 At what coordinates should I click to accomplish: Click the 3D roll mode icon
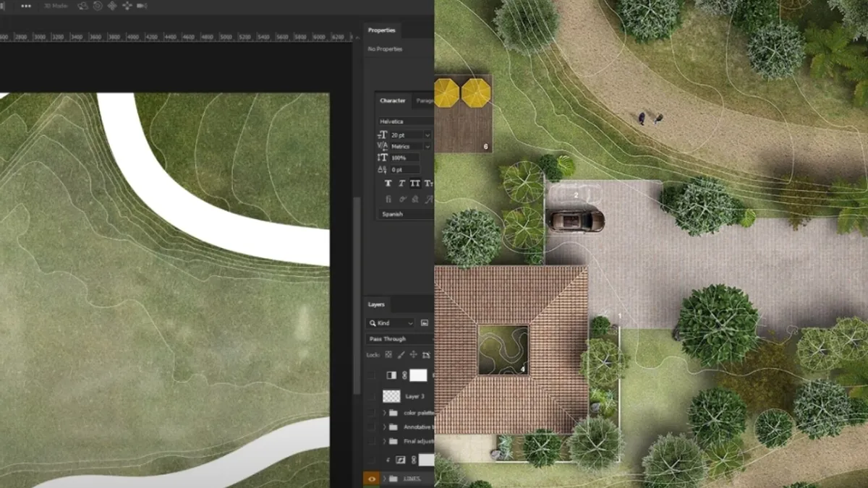[x=97, y=6]
